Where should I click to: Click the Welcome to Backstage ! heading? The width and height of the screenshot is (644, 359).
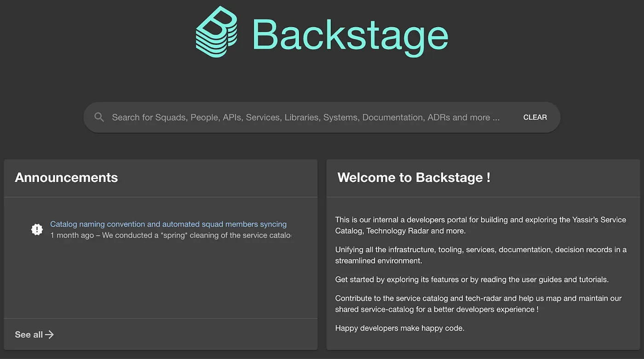tap(414, 178)
